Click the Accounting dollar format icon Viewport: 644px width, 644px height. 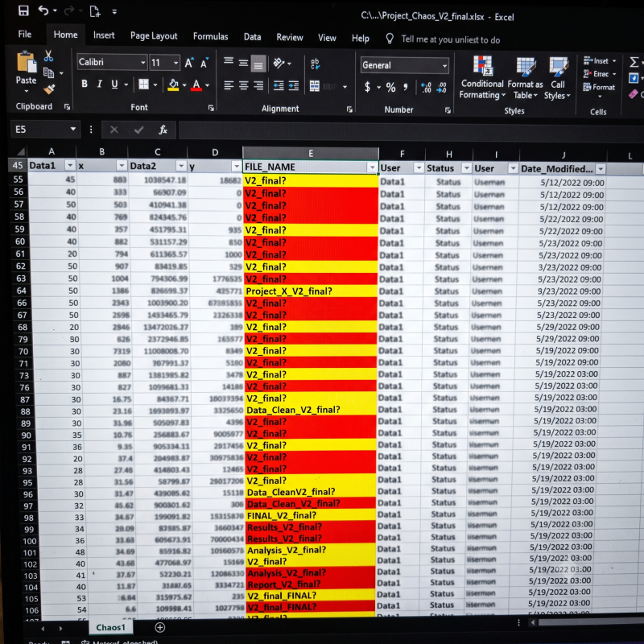click(368, 87)
